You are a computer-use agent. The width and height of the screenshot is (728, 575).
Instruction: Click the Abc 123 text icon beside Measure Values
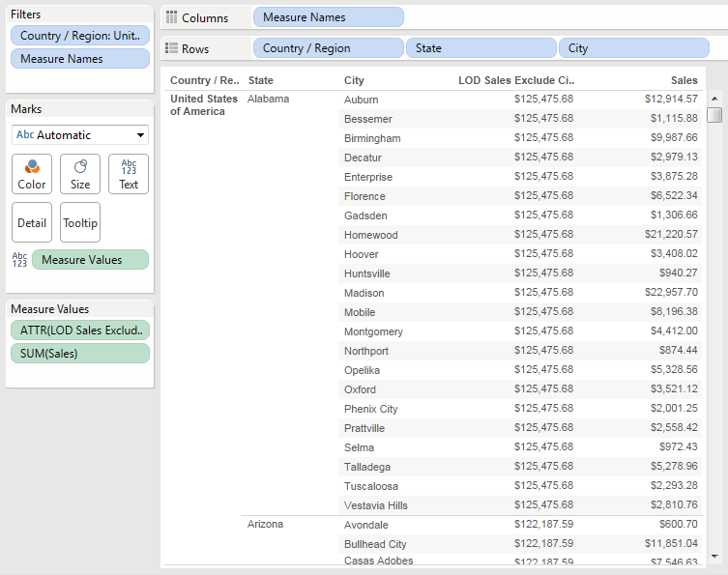[x=19, y=259]
